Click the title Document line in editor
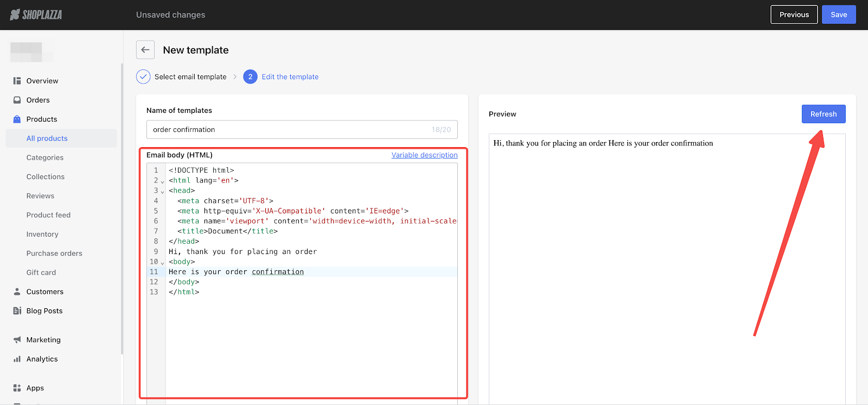Screen dimensions: 868x405 click(x=227, y=231)
